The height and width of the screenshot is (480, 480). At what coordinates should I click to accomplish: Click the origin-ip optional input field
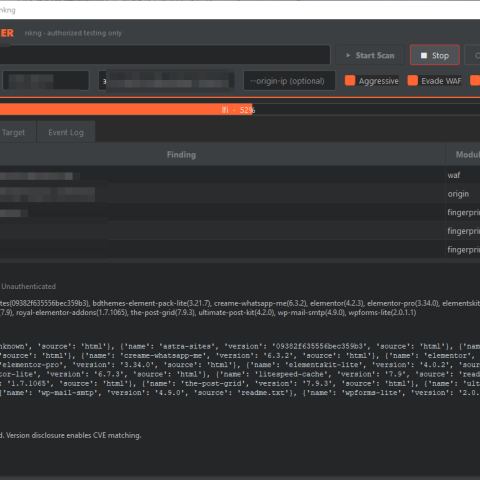[x=289, y=81]
